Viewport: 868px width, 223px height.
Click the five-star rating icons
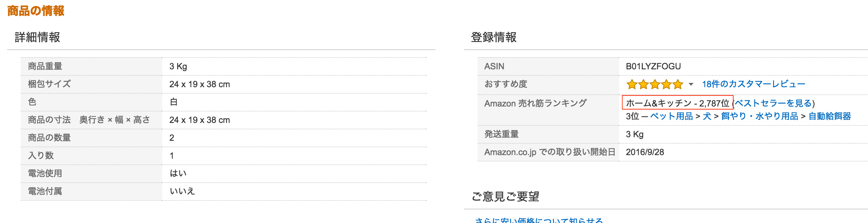click(x=654, y=84)
